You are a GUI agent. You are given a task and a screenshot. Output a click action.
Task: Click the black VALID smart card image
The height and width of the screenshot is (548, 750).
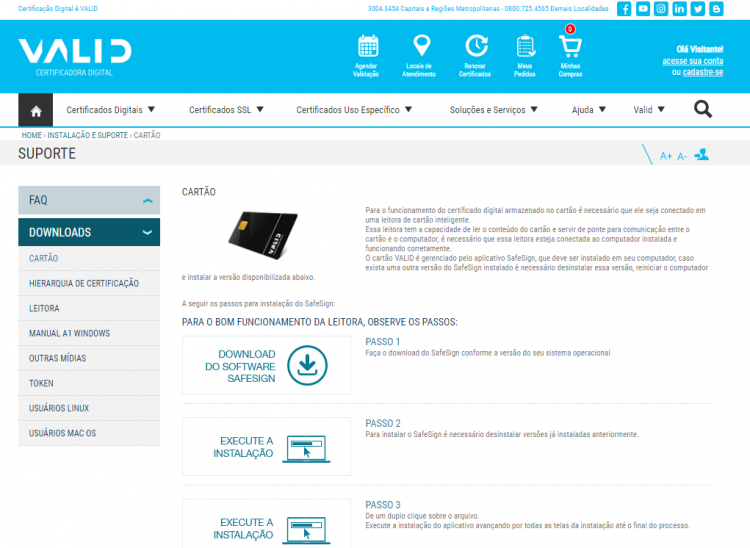[x=263, y=234]
